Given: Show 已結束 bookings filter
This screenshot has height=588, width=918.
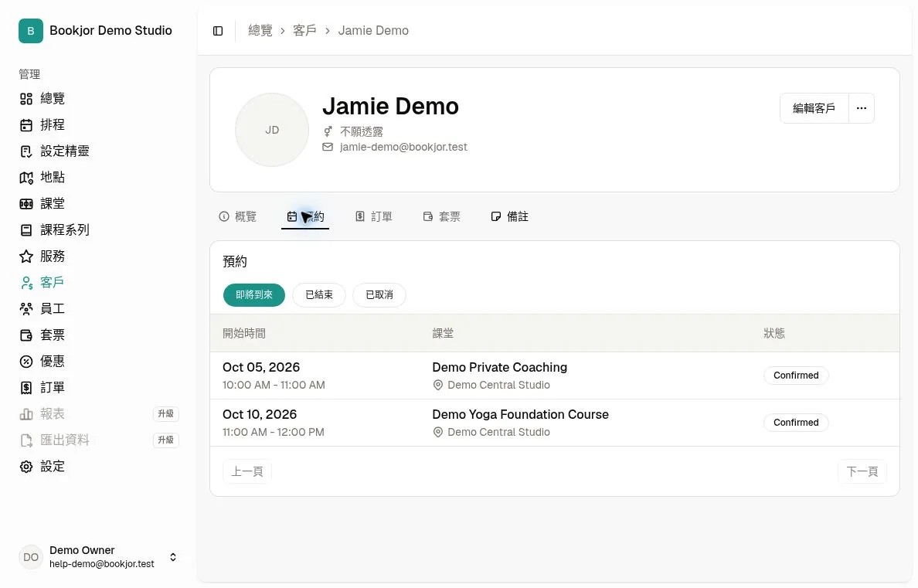Looking at the screenshot, I should (x=319, y=294).
